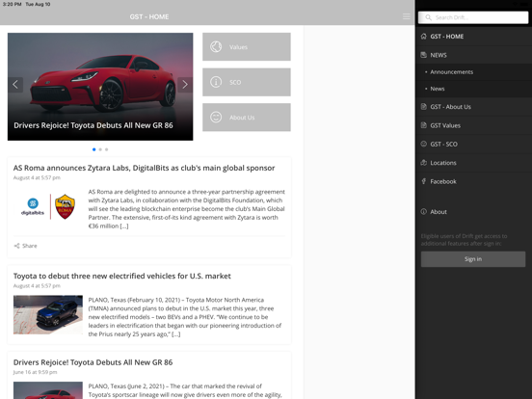The image size is (532, 399).
Task: Open GST - SCO menu entry
Action: pos(473,144)
